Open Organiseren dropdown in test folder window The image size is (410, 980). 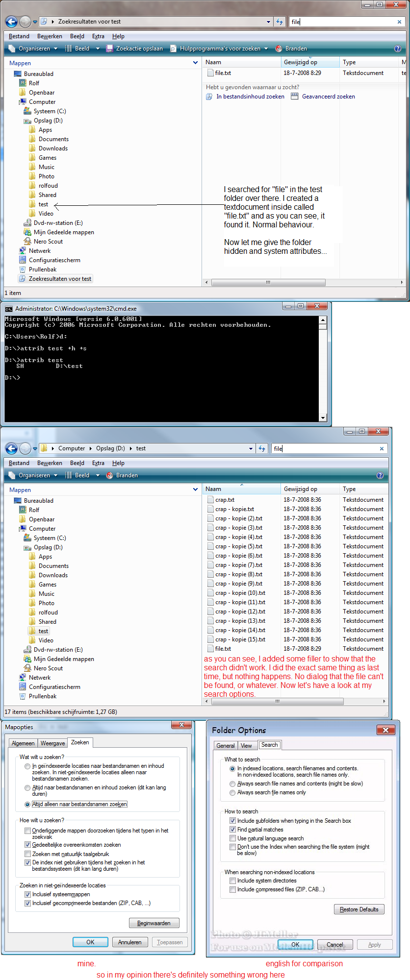(x=33, y=475)
